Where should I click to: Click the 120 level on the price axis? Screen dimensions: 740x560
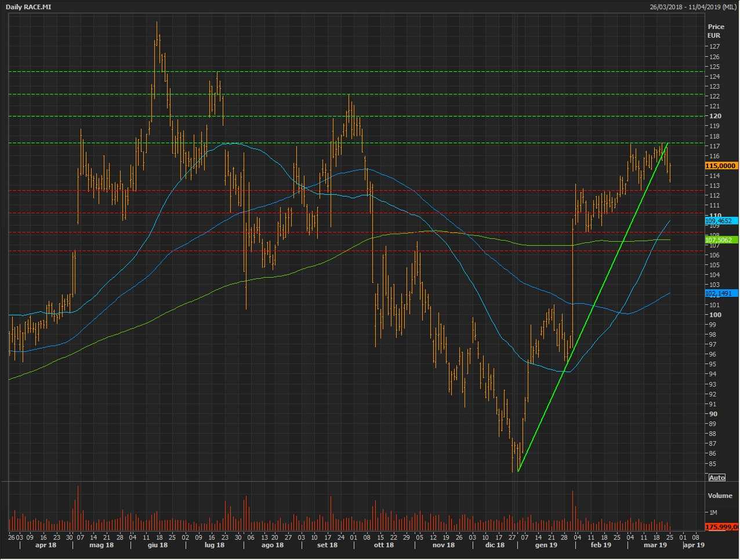[715, 116]
